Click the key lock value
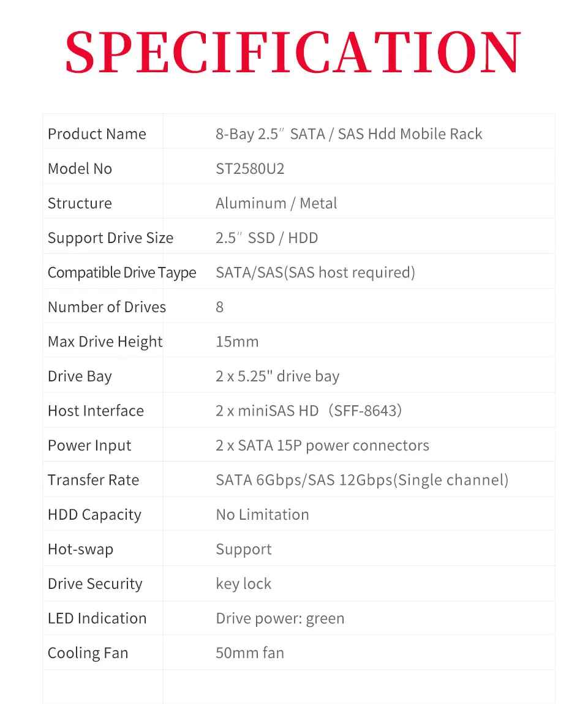This screenshot has height=704, width=588. [243, 583]
